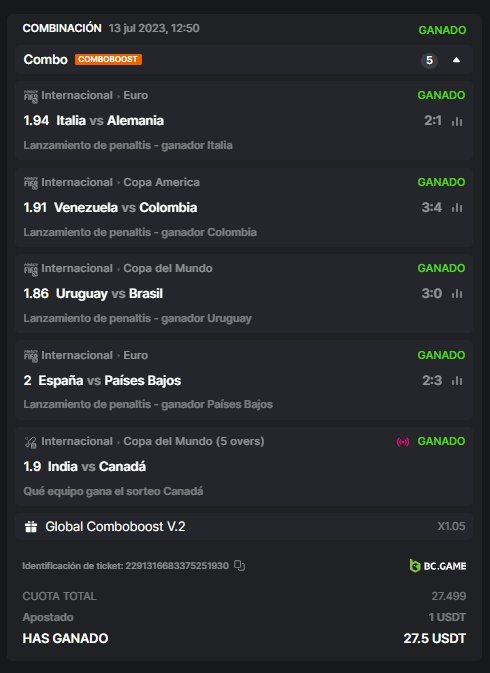Select the Global Comboboost V.2 row

(245, 527)
